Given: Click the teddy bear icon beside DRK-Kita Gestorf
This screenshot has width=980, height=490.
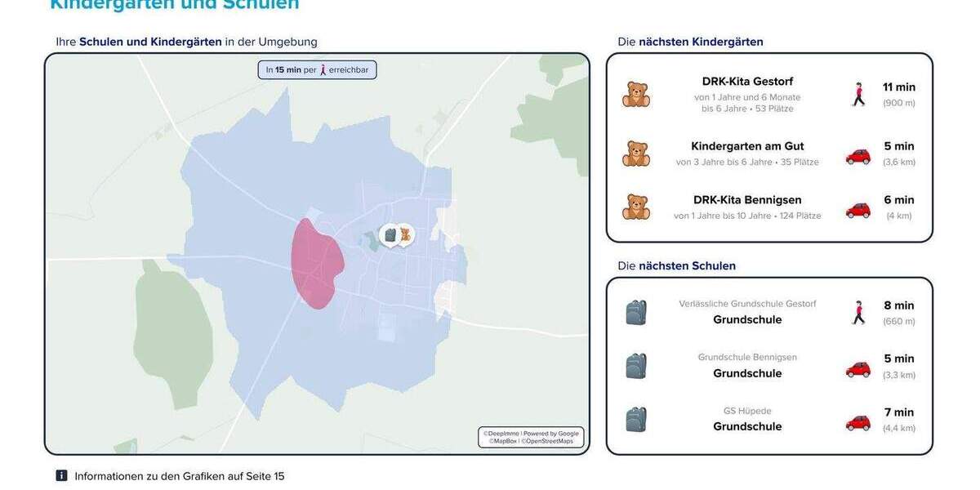Looking at the screenshot, I should [636, 95].
